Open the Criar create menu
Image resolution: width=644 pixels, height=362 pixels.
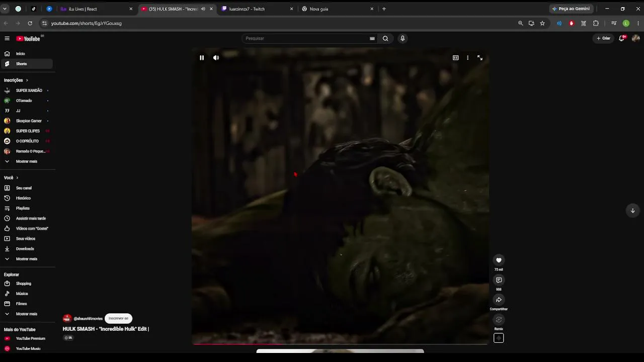(603, 38)
